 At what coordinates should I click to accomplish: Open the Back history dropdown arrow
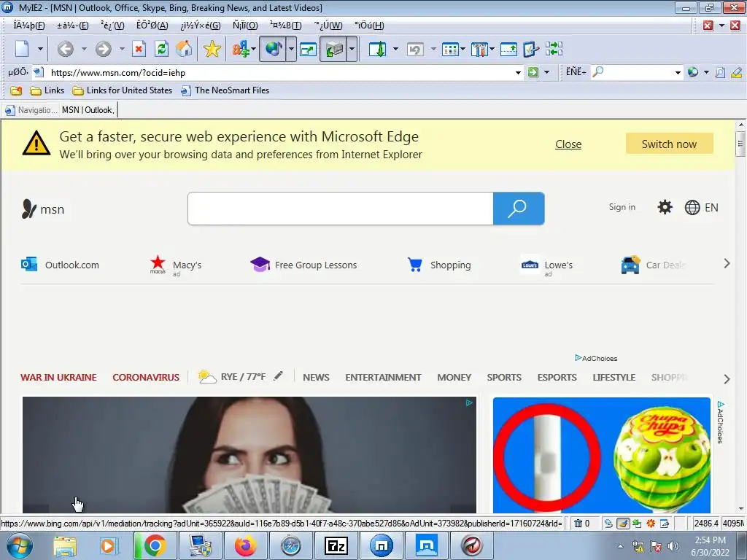point(84,49)
